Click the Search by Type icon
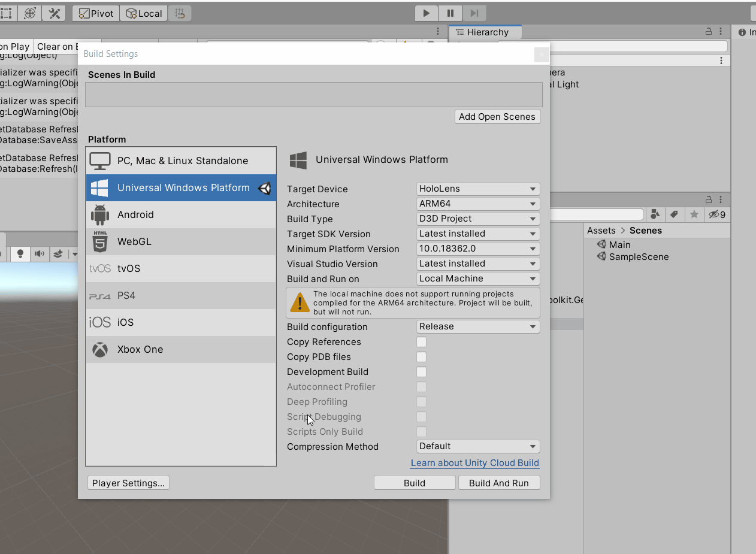Image resolution: width=756 pixels, height=554 pixels. pyautogui.click(x=655, y=214)
